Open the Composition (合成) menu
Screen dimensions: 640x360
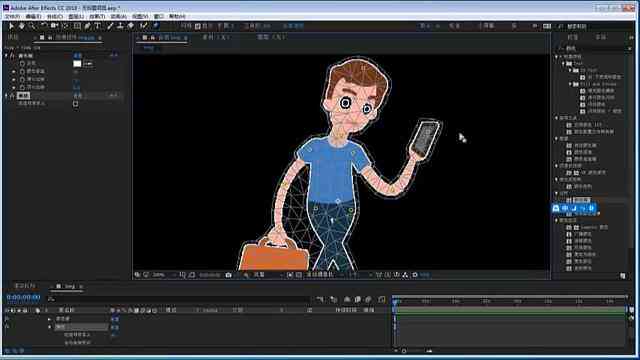[x=55, y=16]
